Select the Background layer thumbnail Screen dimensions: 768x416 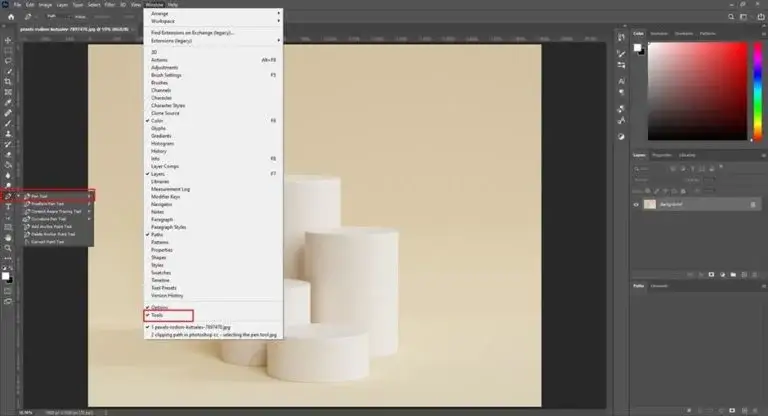tap(649, 204)
